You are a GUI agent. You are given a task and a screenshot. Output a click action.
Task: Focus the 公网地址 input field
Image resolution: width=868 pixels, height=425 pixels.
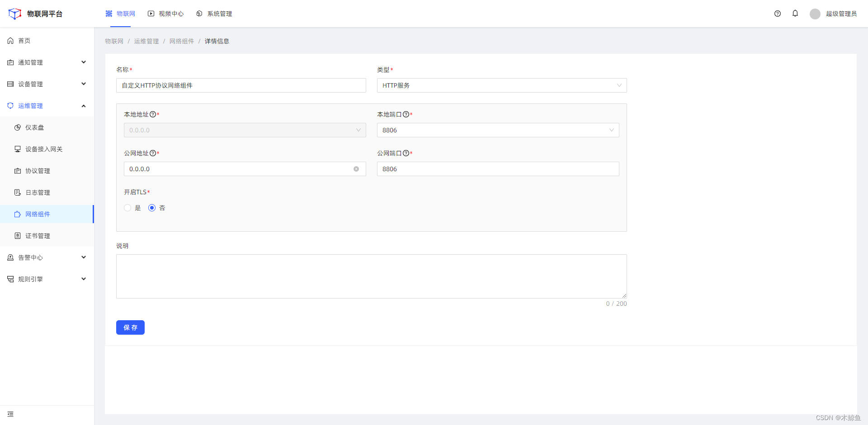[245, 169]
